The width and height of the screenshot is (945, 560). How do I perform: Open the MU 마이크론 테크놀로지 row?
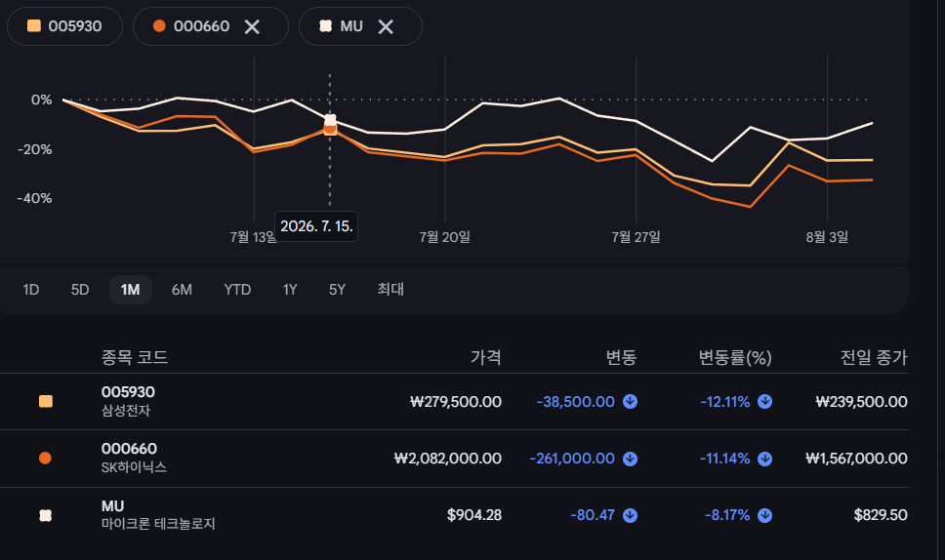coord(454,515)
